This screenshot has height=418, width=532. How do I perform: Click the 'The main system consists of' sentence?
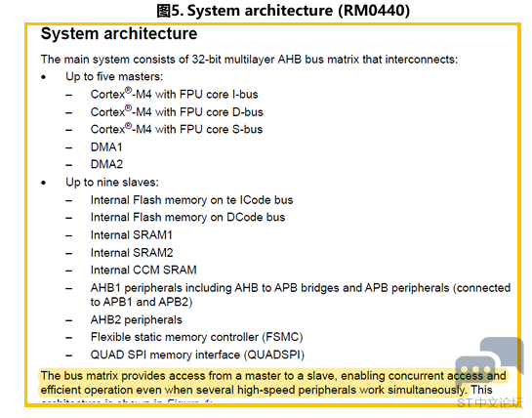[249, 60]
